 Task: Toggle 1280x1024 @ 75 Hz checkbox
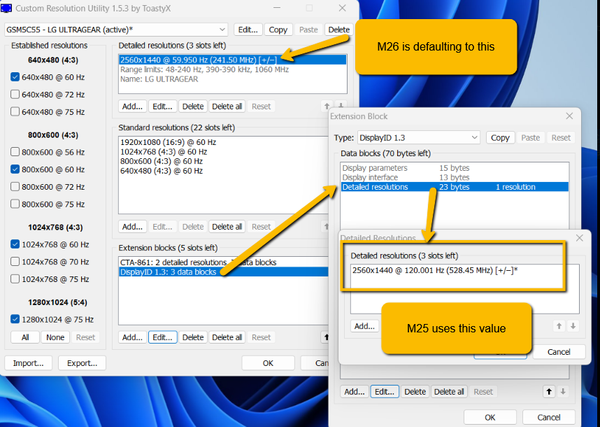click(15, 319)
